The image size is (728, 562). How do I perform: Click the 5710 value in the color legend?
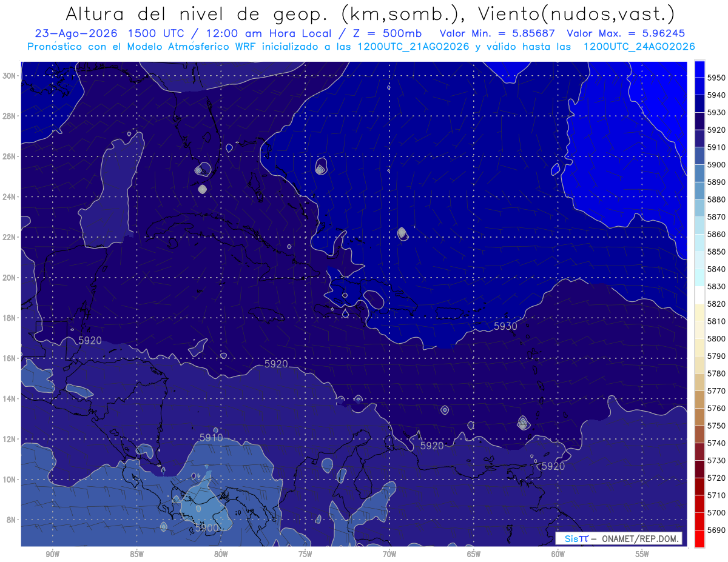[716, 495]
